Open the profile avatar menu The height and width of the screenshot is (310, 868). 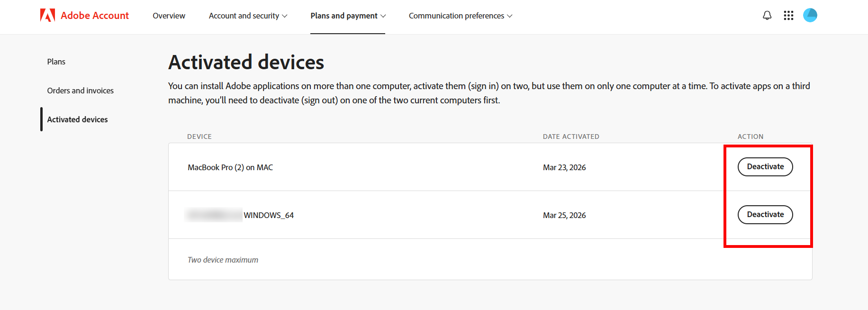810,16
